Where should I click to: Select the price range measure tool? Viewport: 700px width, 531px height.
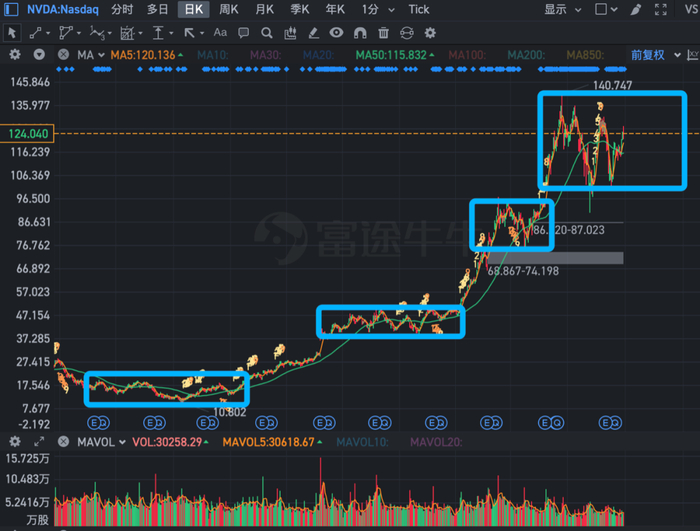[158, 33]
